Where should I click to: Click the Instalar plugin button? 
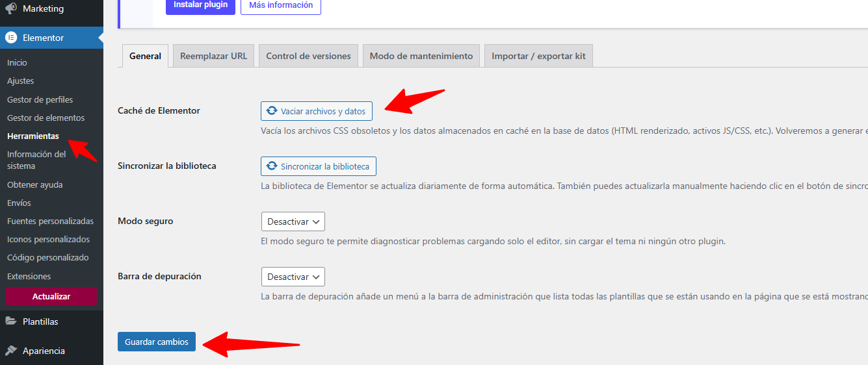[x=200, y=5]
